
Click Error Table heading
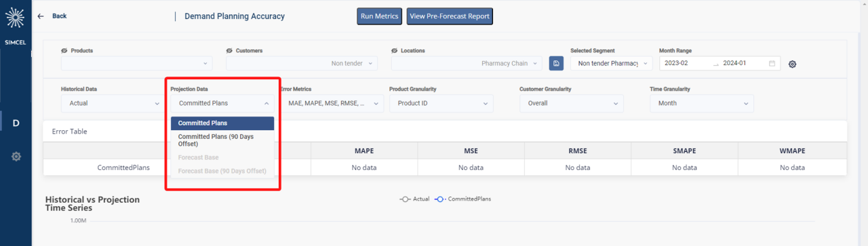click(70, 131)
